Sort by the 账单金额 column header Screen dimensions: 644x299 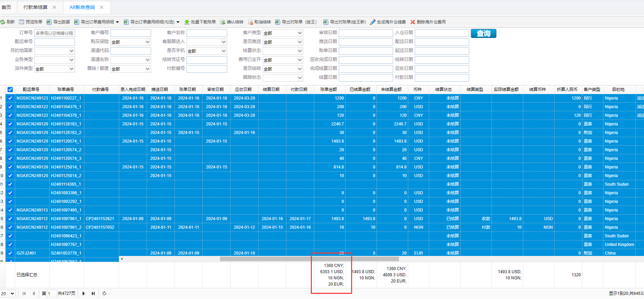point(329,90)
